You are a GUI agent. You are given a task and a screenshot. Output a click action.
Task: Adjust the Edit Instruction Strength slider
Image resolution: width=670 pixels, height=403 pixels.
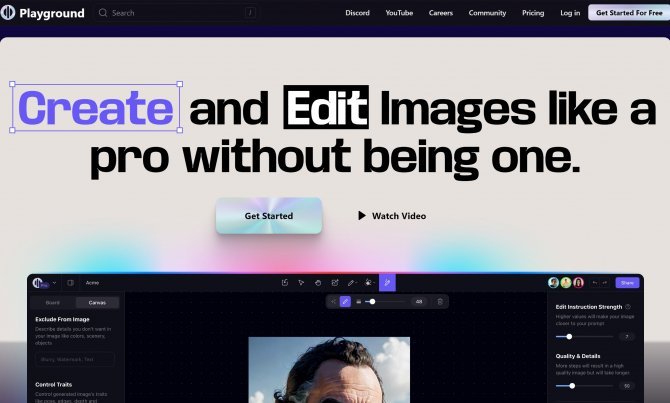tap(584, 337)
